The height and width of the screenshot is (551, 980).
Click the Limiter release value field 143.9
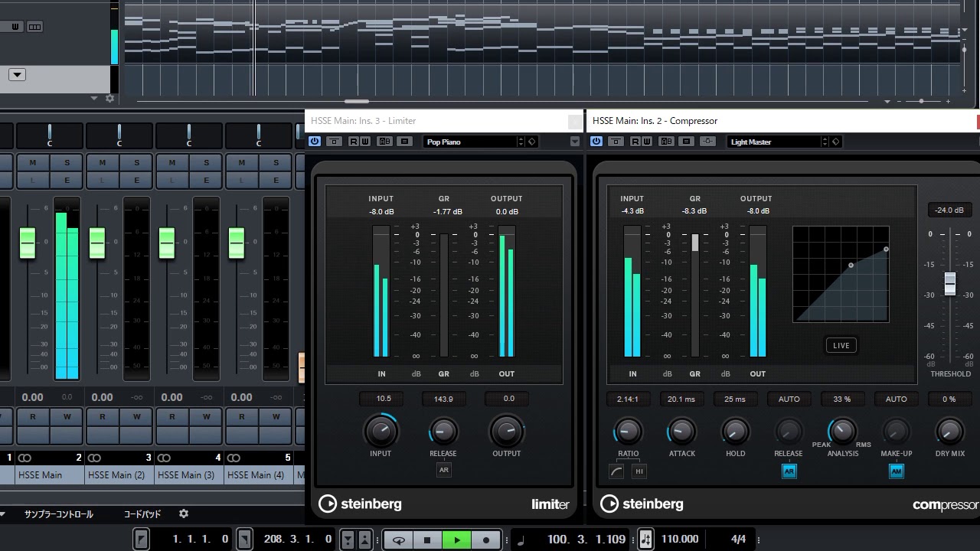(x=443, y=399)
